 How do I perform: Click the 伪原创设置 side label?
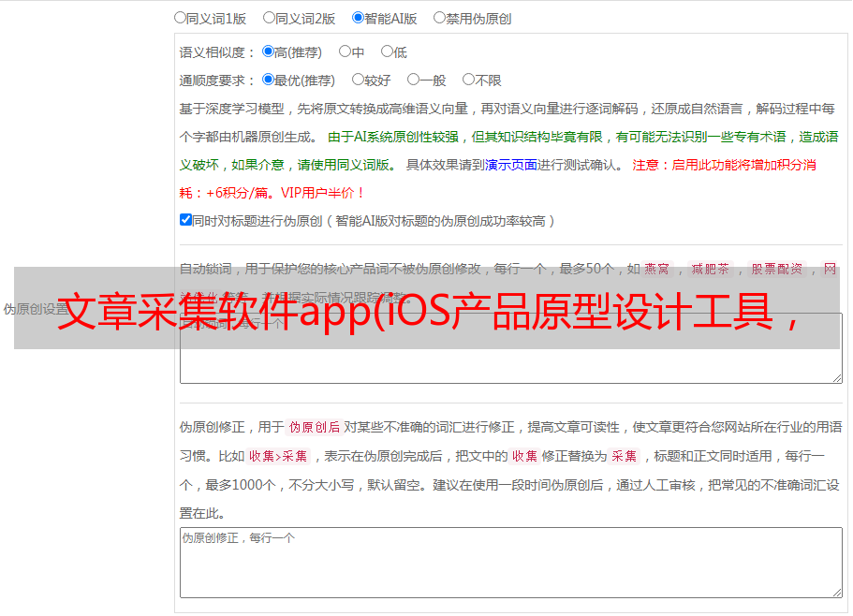36,309
